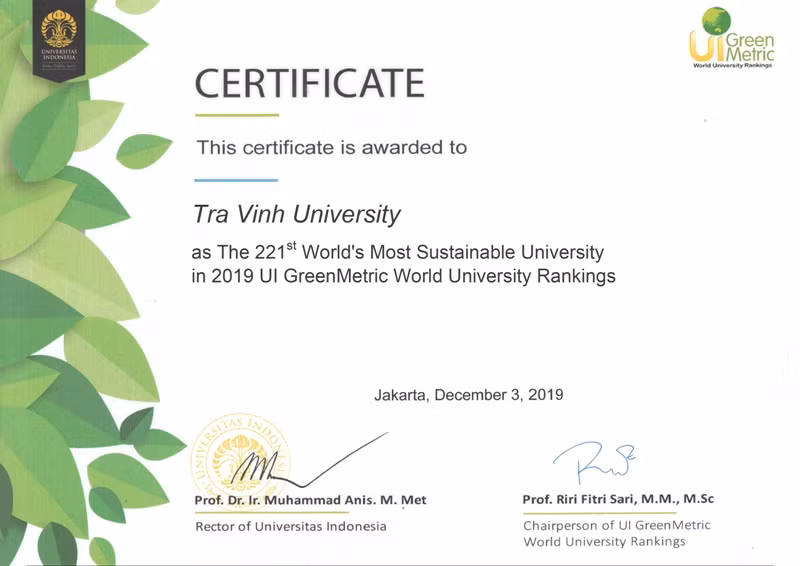Click 'World University Rankings' under the GreenMetric logo
Screen dimensions: 800x566
[732, 65]
